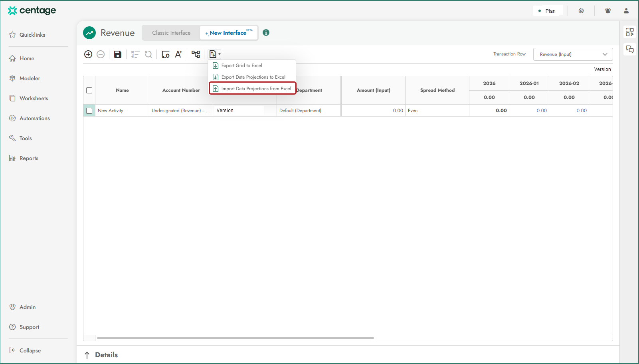
Task: Click the hierarchy tree view icon
Action: pyautogui.click(x=196, y=54)
